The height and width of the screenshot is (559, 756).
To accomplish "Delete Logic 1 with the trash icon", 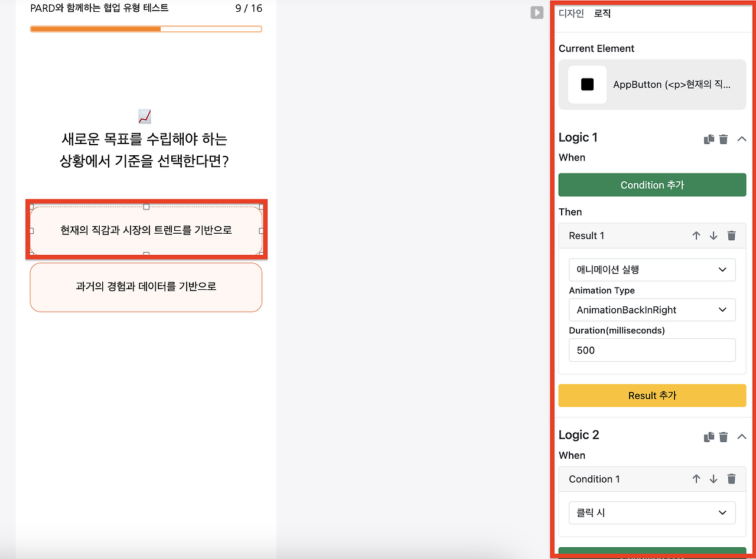I will click(724, 139).
